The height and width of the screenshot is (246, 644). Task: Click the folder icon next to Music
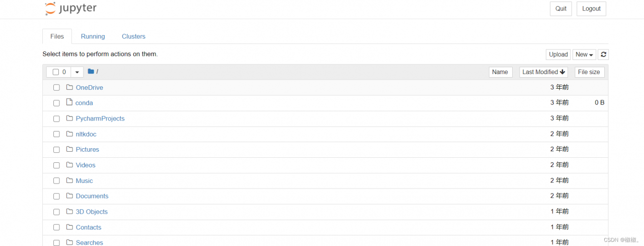tap(69, 180)
